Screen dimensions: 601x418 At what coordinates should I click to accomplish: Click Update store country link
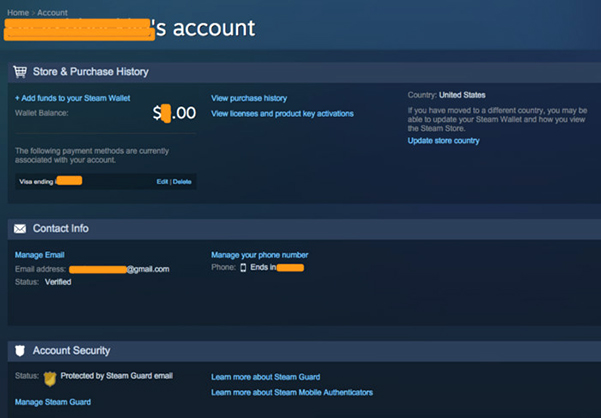tap(443, 141)
